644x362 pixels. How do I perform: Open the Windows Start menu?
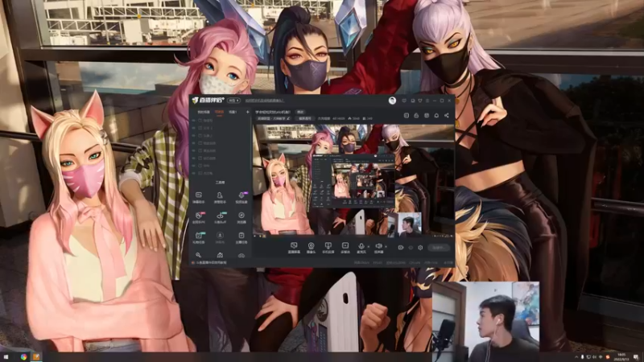click(x=6, y=357)
